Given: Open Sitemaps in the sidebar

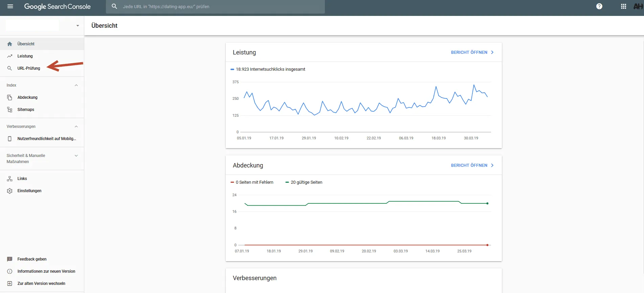Looking at the screenshot, I should (42, 110).
